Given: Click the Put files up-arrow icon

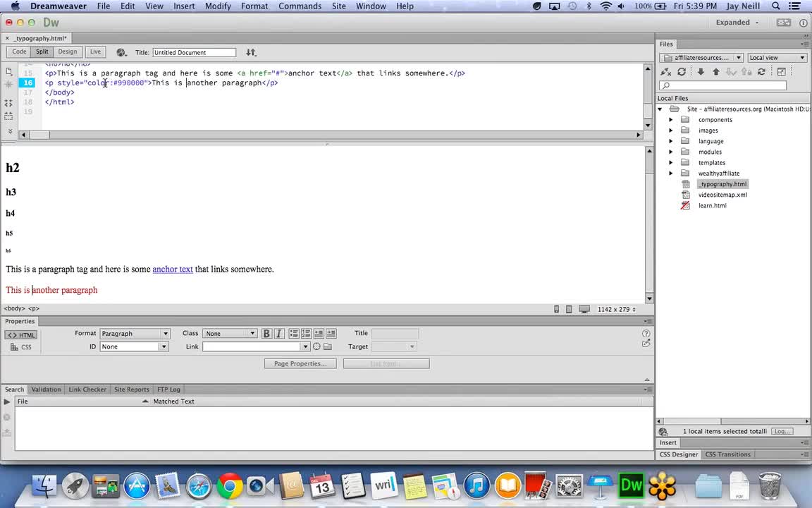Looking at the screenshot, I should tap(716, 72).
